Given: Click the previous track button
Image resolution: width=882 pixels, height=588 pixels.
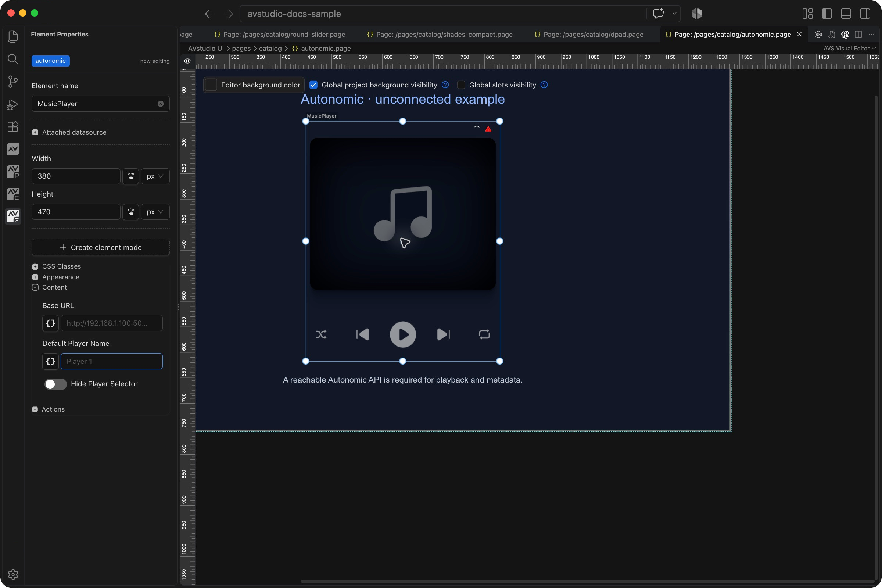Looking at the screenshot, I should coord(363,334).
